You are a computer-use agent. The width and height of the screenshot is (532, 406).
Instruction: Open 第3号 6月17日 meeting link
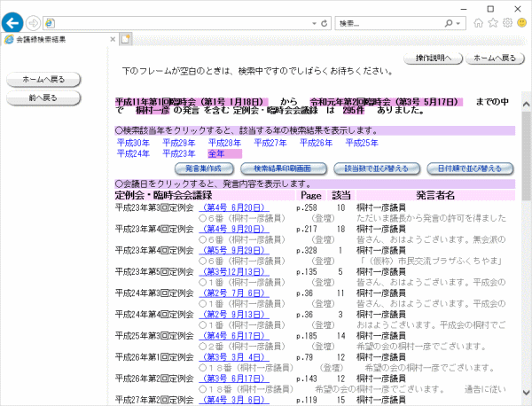click(x=234, y=379)
